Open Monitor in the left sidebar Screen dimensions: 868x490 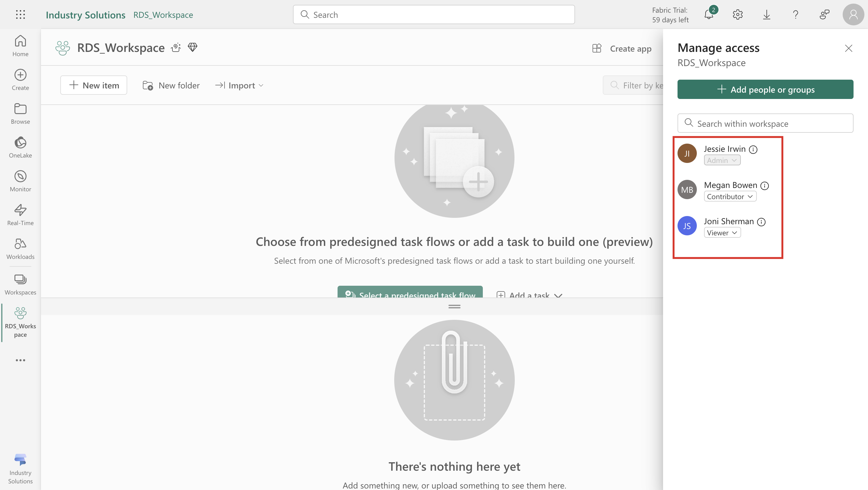click(20, 181)
